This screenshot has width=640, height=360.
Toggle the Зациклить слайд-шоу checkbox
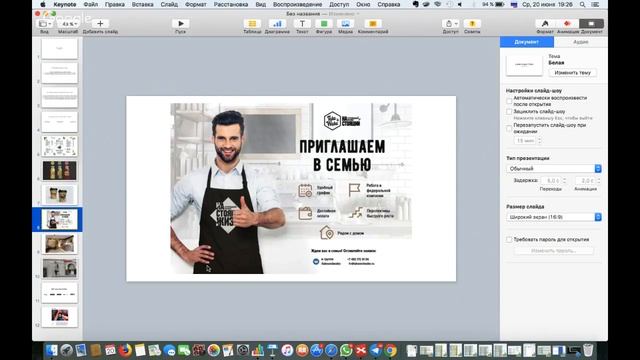point(509,111)
